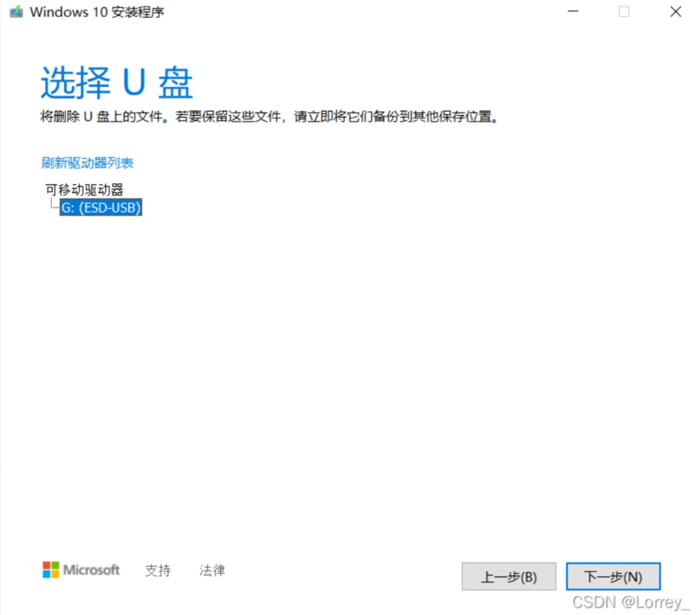
Task: Open the 法律 legal link
Action: pyautogui.click(x=212, y=570)
